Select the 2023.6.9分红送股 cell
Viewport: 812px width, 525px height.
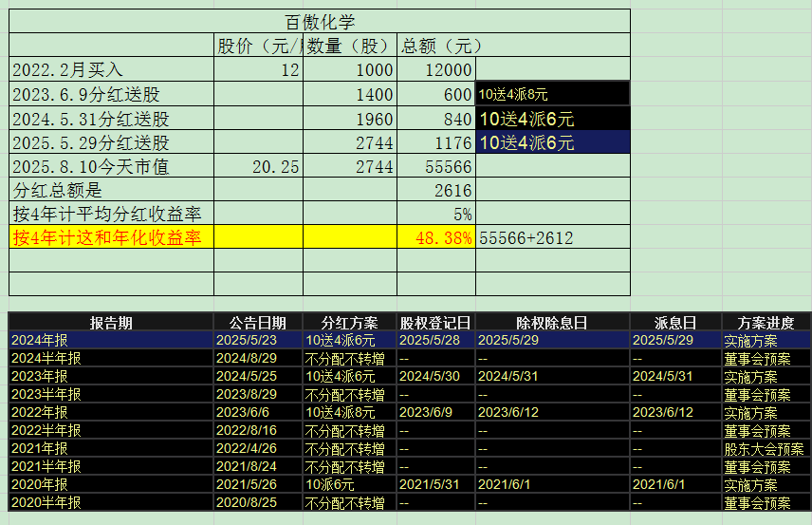[x=111, y=94]
